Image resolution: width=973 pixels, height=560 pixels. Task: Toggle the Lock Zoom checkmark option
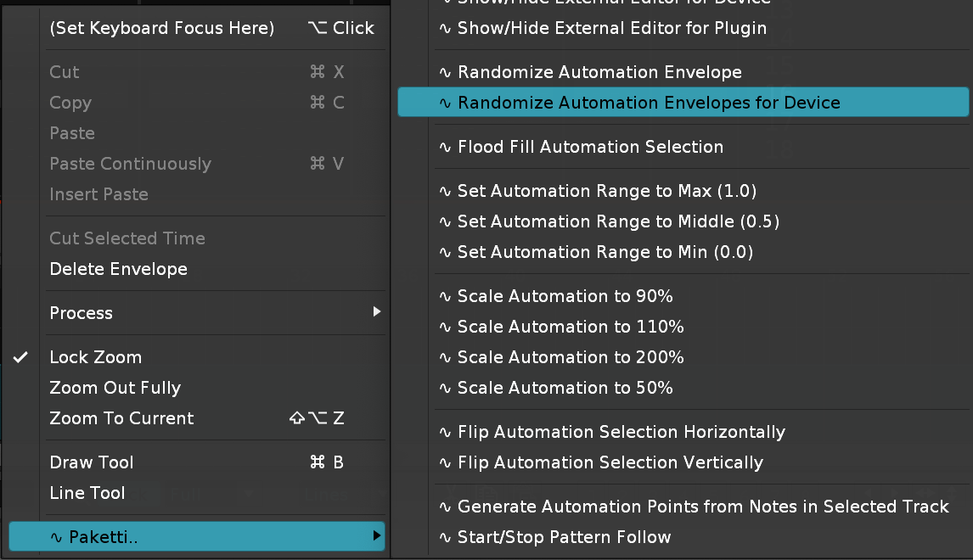tap(96, 357)
